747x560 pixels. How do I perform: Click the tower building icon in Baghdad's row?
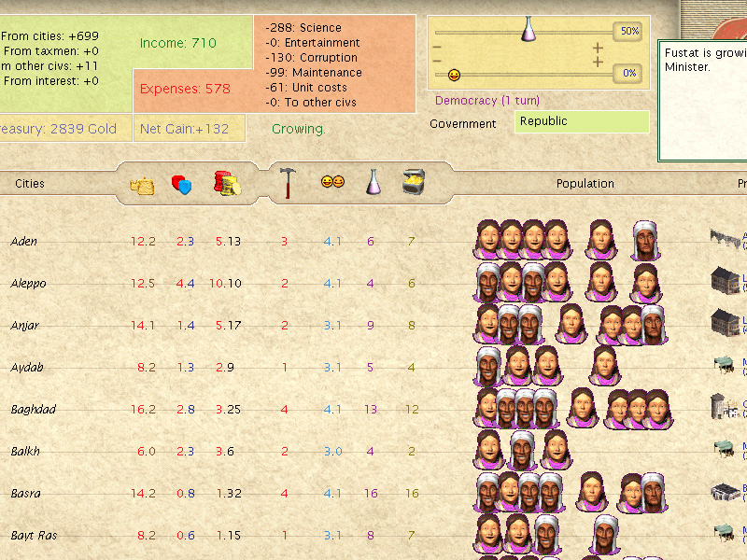click(725, 406)
